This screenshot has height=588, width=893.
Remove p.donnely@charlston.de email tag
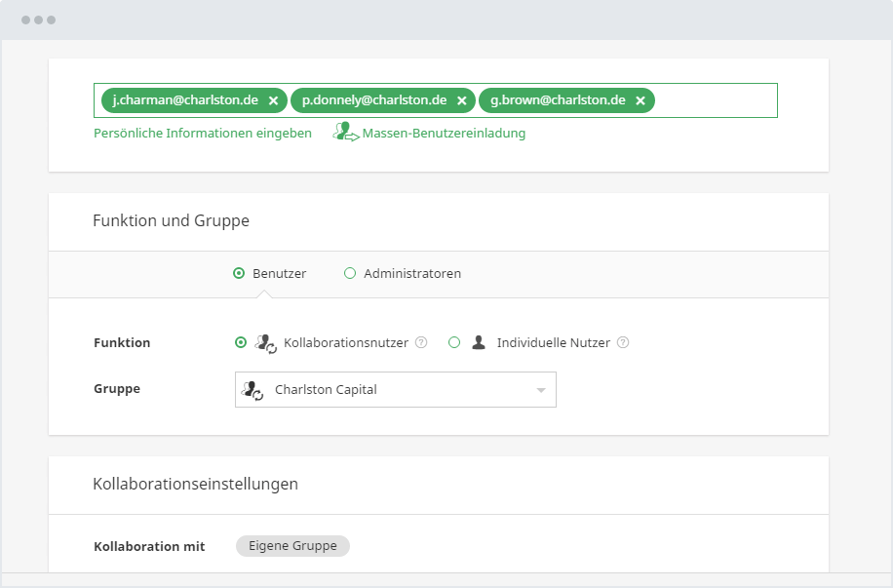(x=462, y=100)
